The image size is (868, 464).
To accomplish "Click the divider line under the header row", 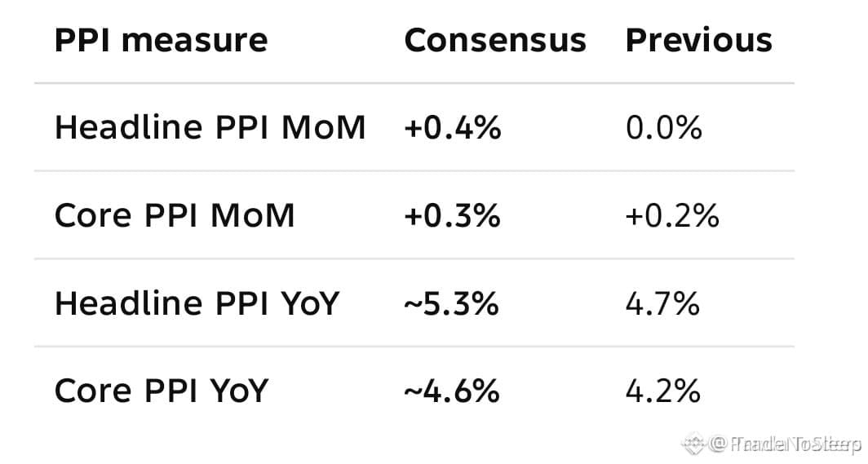I will 414,83.
